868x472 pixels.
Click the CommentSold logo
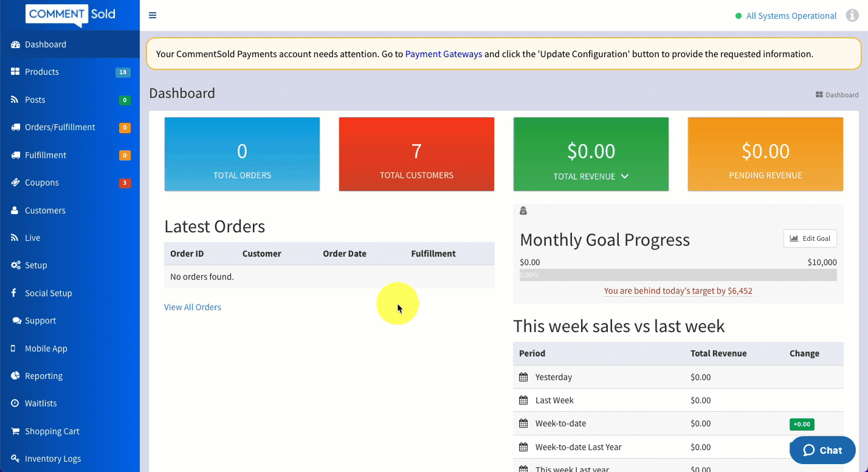[x=71, y=15]
